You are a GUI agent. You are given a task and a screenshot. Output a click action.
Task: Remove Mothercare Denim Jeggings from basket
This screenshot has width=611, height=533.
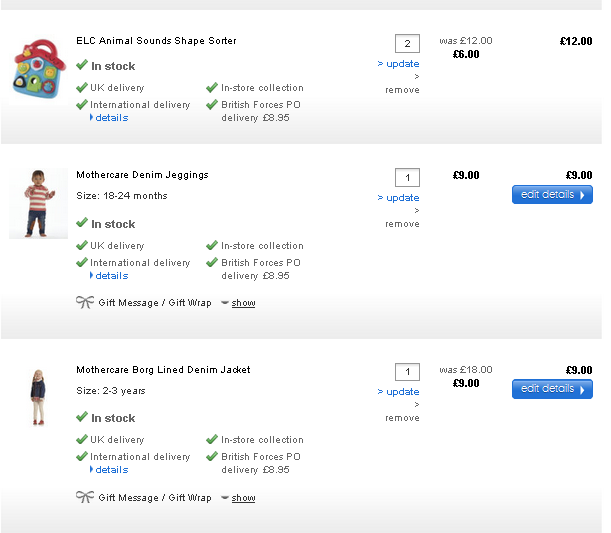pyautogui.click(x=402, y=224)
